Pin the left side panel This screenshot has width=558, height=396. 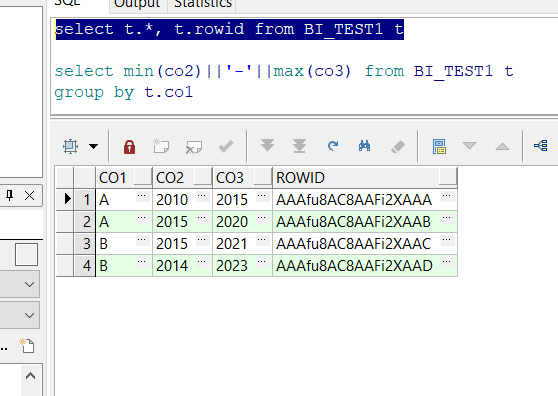tap(9, 195)
